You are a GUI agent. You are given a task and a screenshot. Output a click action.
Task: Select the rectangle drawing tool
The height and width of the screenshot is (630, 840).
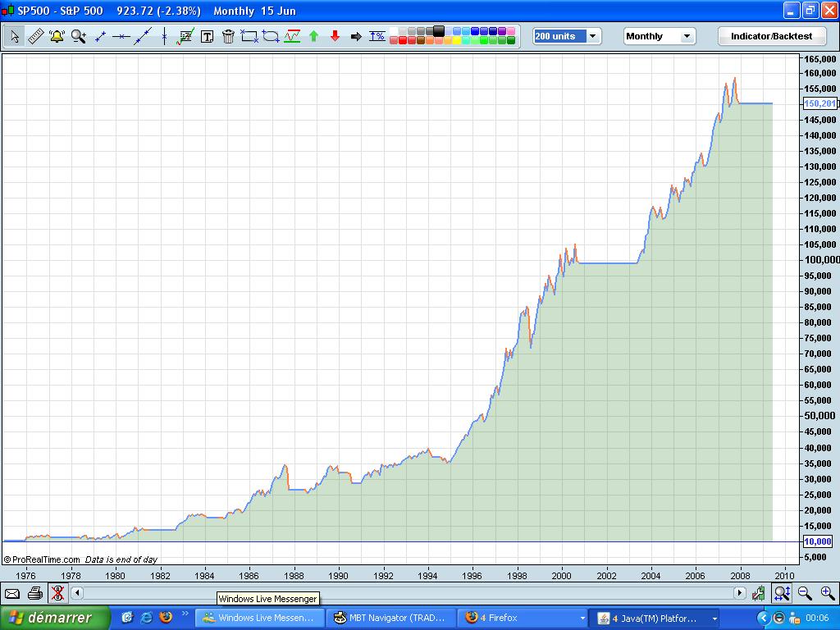[x=251, y=36]
